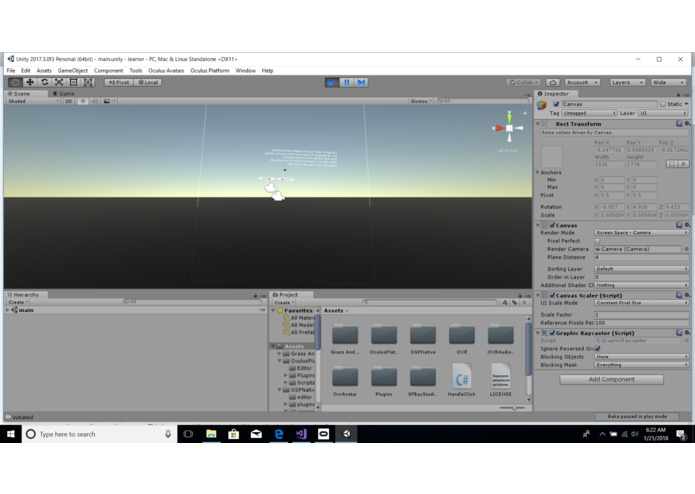
Task: Toggle Graphic Raycaster enabled checkbox
Action: (x=552, y=333)
